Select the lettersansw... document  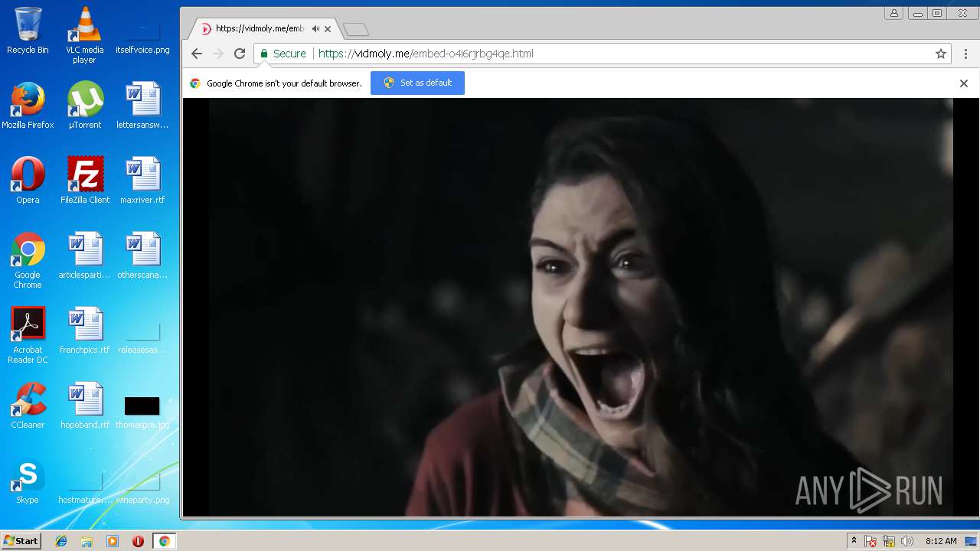point(142,106)
